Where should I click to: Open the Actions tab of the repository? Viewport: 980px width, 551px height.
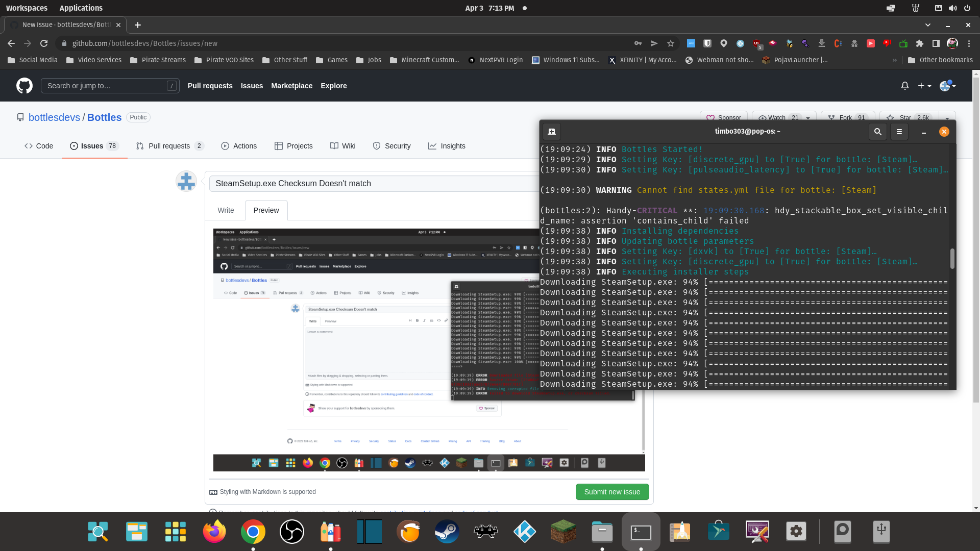tap(238, 146)
